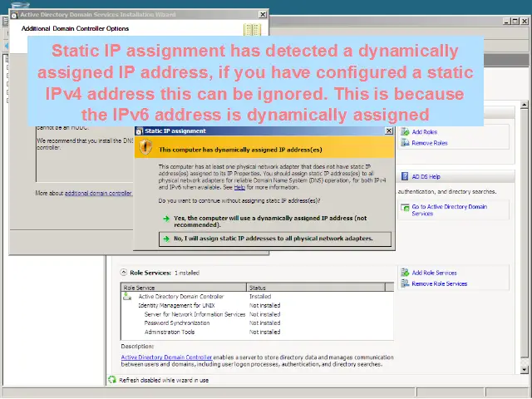Click the Go to Active Directory icon

[405, 207]
